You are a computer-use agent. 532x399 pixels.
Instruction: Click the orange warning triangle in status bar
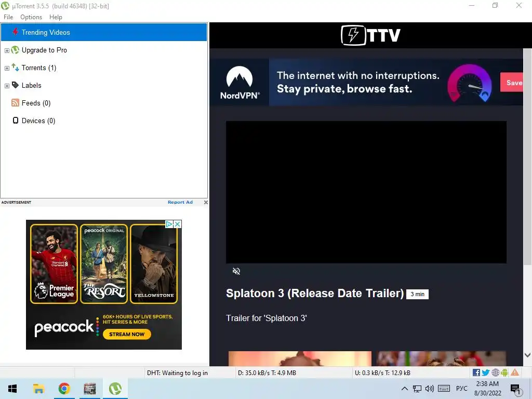click(515, 373)
